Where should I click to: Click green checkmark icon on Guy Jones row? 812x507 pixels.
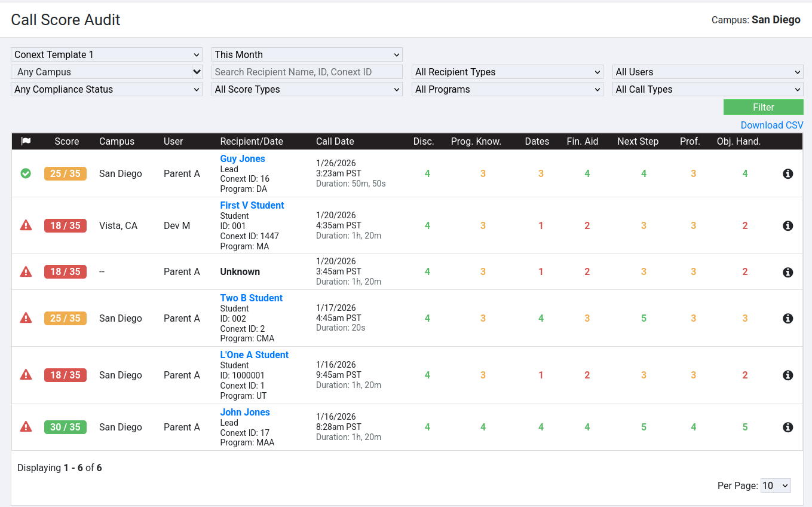(26, 173)
